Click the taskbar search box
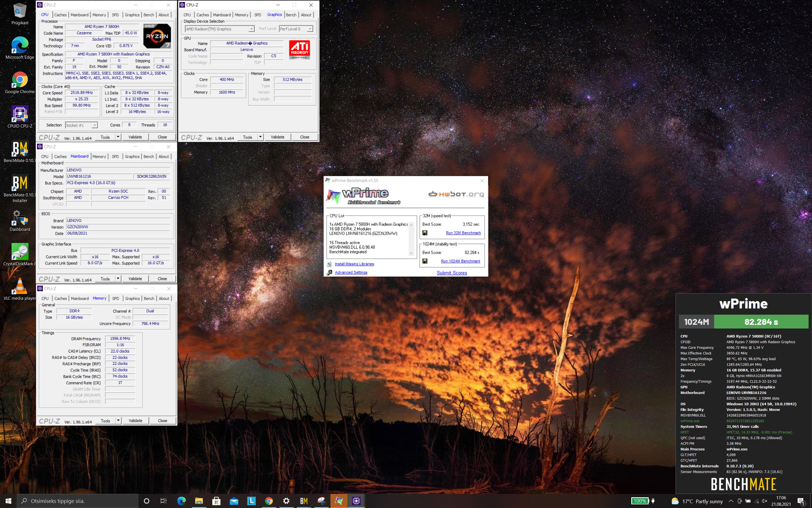 coord(78,501)
